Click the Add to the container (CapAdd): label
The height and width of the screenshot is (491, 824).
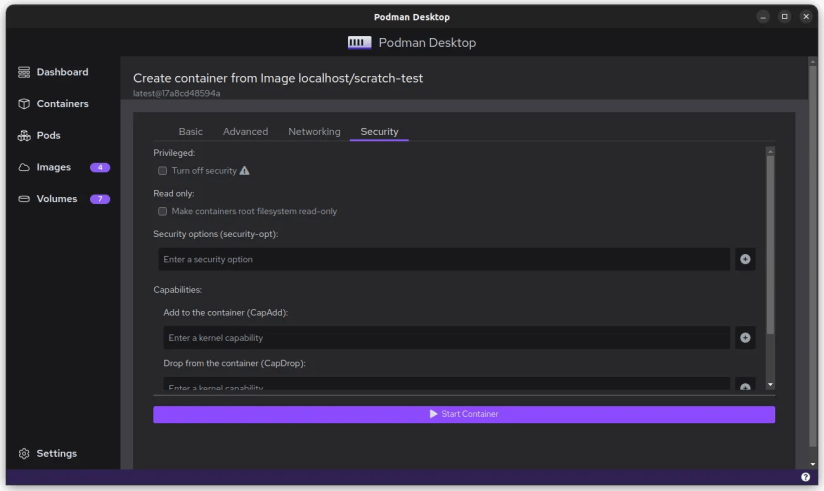pos(225,312)
